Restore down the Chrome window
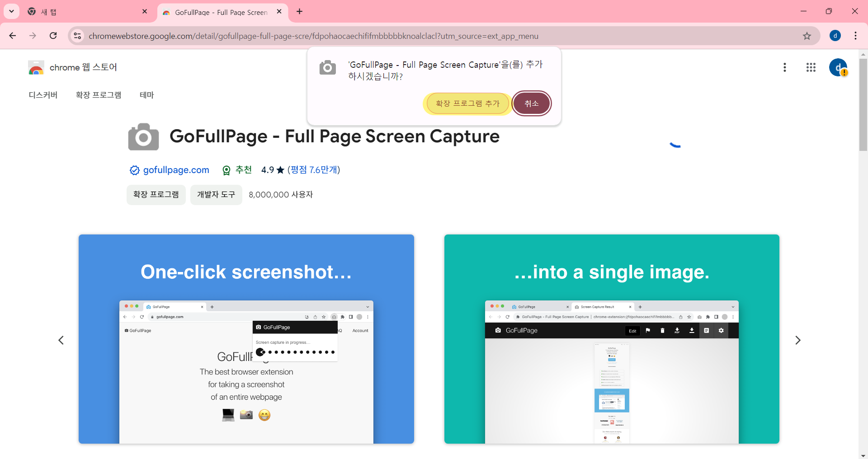Viewport: 868px width, 459px height. click(829, 11)
